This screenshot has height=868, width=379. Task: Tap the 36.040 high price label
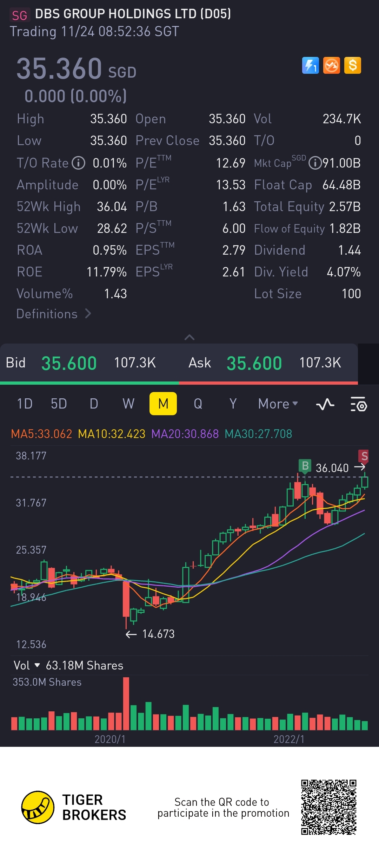point(332,468)
